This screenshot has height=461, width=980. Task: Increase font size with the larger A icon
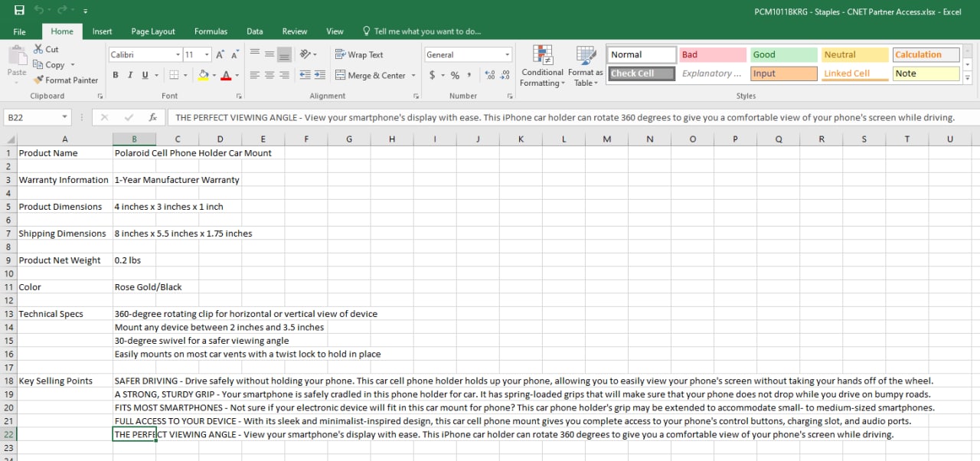coord(220,54)
